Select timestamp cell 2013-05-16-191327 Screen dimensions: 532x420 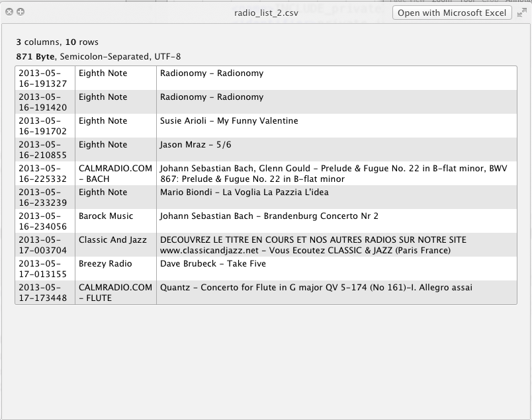coord(45,78)
